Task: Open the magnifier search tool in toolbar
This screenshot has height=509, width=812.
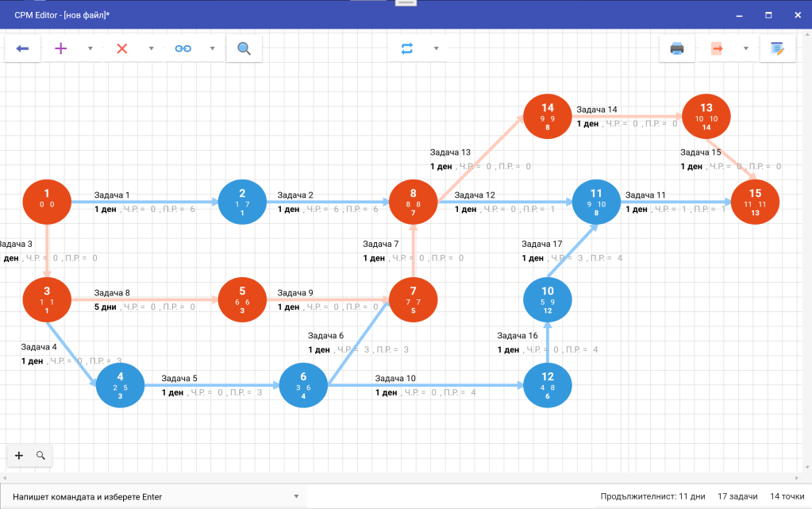Action: click(244, 48)
